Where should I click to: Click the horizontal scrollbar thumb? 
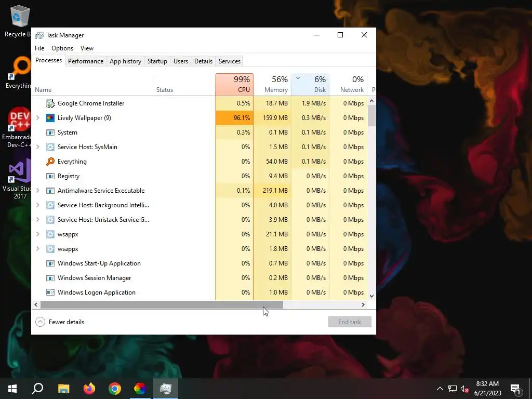[162, 304]
